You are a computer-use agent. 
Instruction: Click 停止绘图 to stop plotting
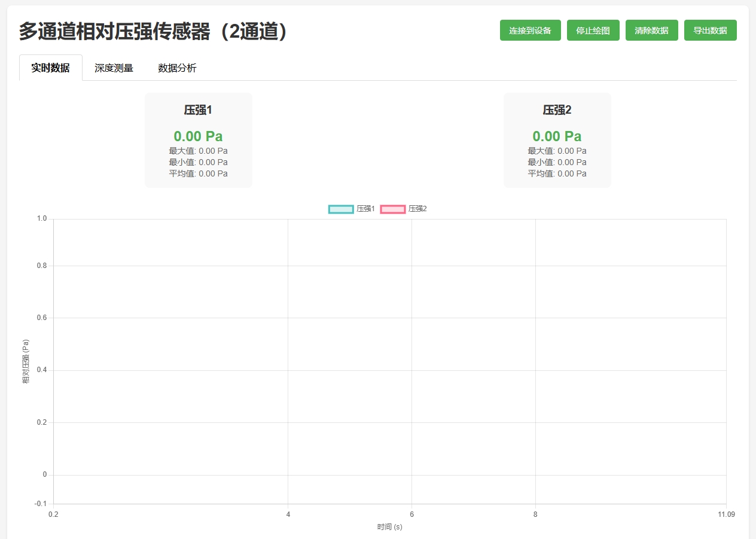point(593,30)
